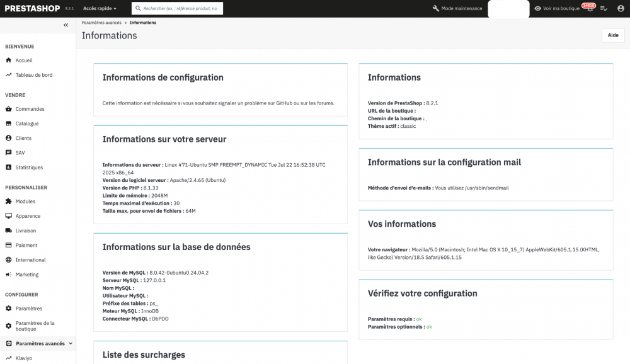The width and height of the screenshot is (630, 364).
Task: Click the Tableau de bord trend icon
Action: pyautogui.click(x=8, y=75)
